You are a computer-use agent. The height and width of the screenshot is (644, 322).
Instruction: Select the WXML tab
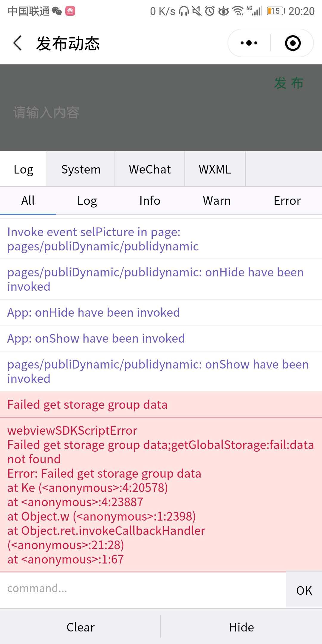tap(215, 169)
